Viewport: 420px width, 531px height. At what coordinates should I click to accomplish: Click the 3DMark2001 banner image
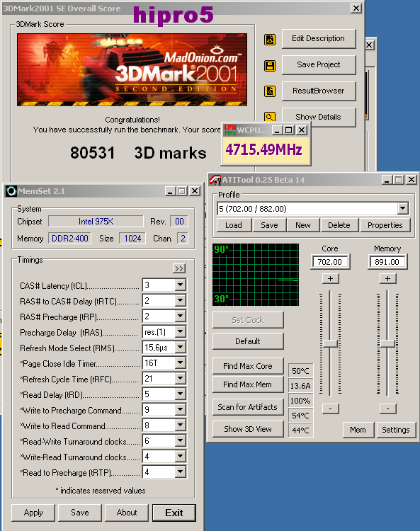coord(132,69)
